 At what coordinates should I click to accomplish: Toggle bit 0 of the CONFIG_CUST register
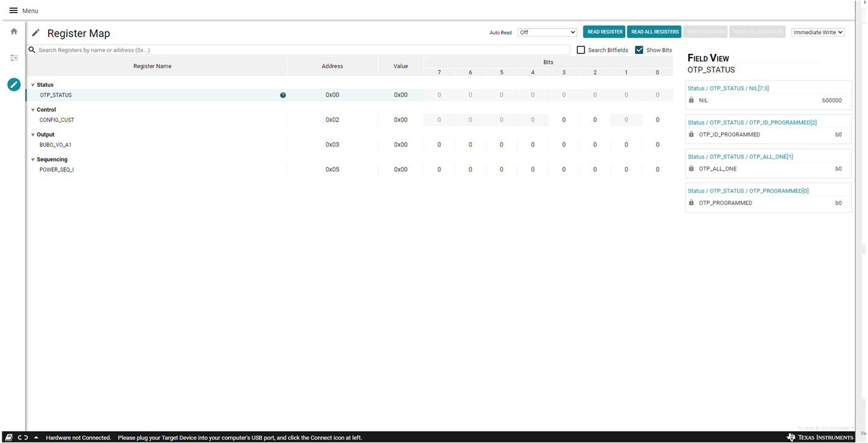coord(657,120)
